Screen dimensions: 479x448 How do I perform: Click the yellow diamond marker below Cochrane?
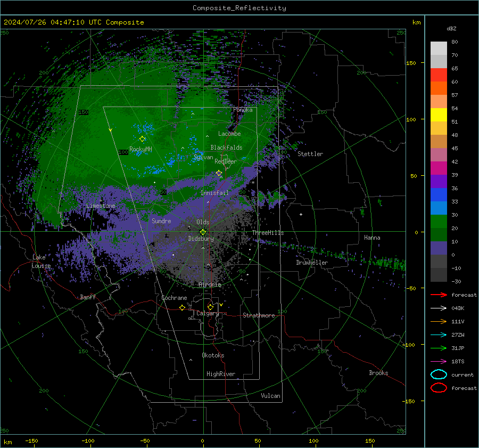tap(182, 307)
